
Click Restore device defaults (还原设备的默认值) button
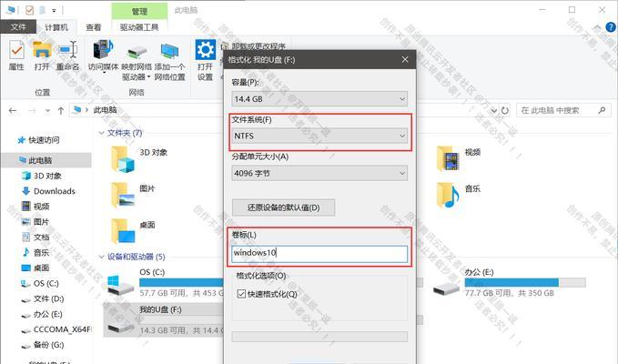point(283,207)
